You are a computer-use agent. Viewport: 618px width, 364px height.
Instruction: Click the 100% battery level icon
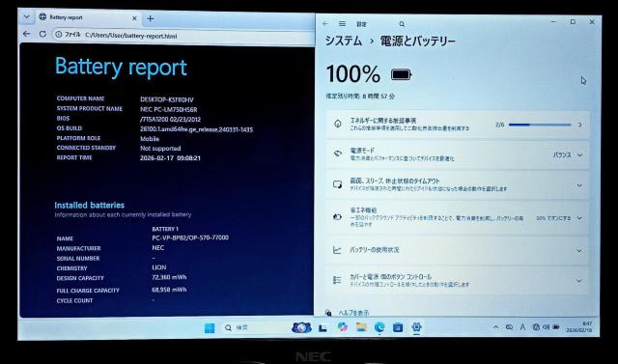pyautogui.click(x=402, y=74)
